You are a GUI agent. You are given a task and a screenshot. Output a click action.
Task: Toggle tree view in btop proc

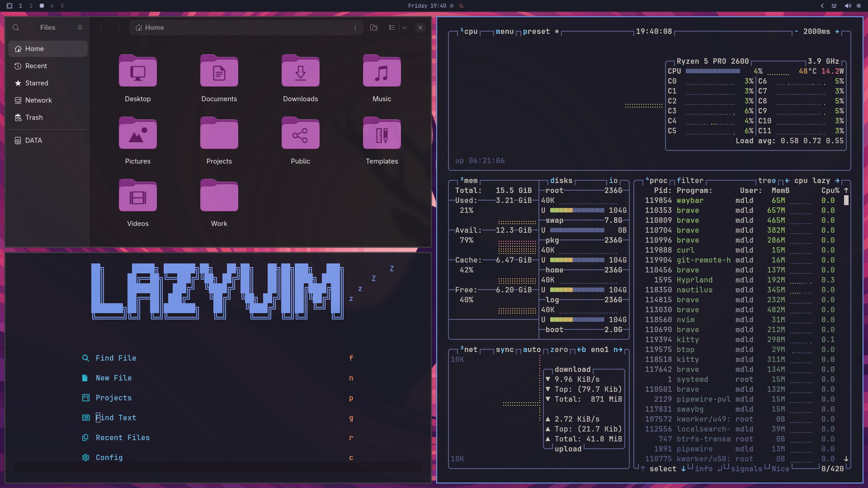click(x=767, y=180)
